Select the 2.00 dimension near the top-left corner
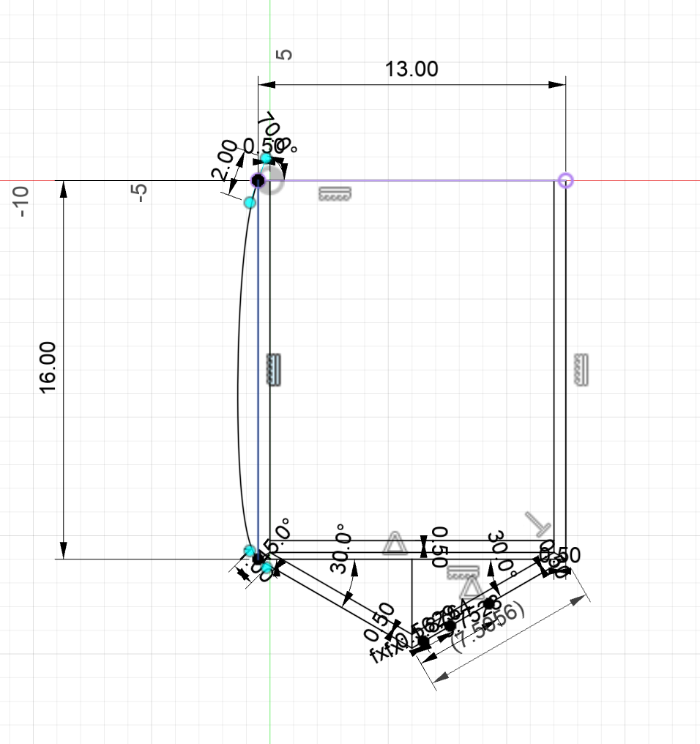Screen dimensions: 700x744 pyautogui.click(x=225, y=160)
